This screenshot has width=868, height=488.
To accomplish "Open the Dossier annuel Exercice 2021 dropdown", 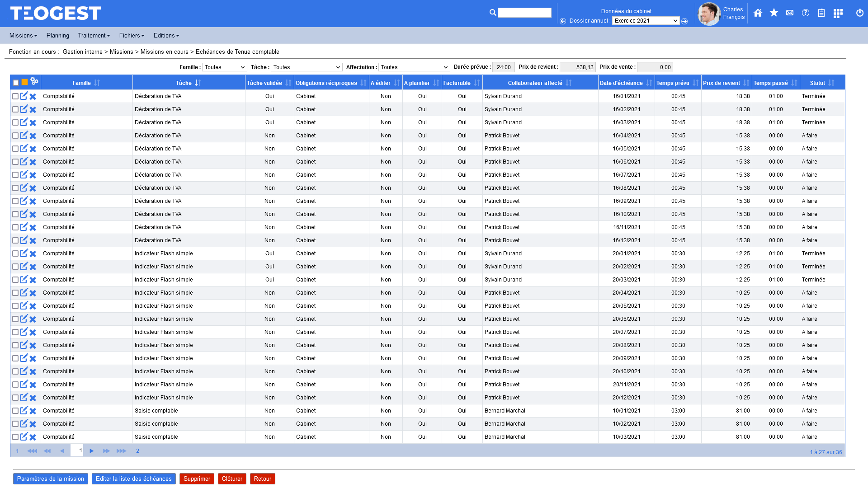I will (x=646, y=21).
